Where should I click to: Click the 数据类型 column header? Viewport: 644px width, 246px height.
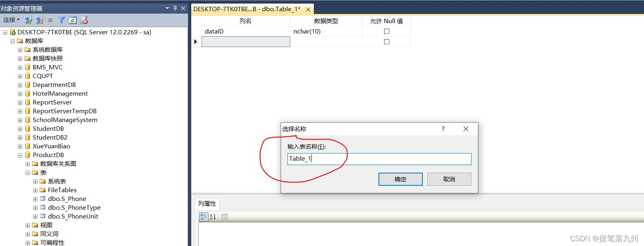326,21
